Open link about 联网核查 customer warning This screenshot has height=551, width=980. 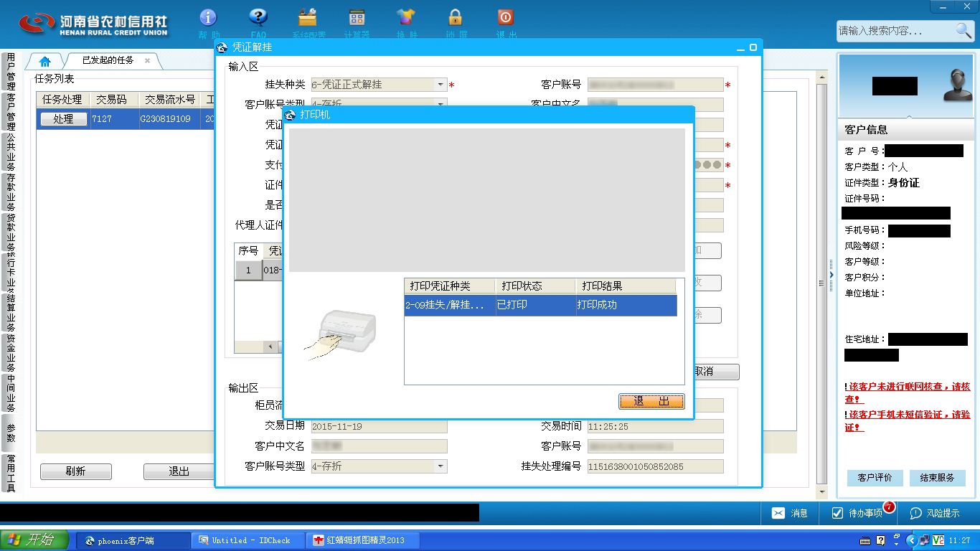coord(908,392)
